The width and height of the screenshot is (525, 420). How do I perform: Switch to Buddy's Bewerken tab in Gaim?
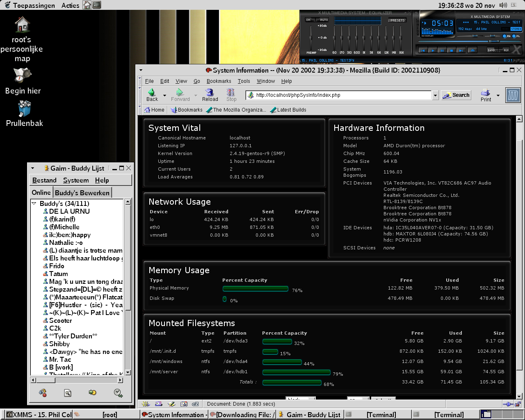[x=82, y=193]
